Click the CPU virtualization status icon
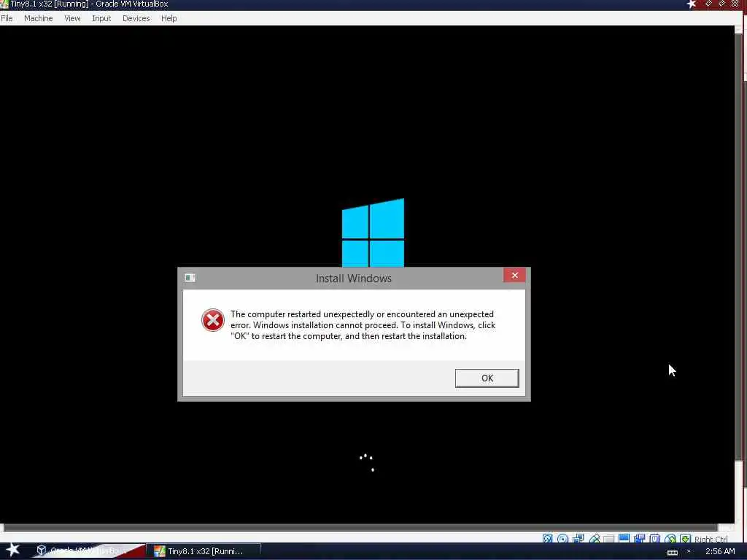Screen dimensions: 747x560 coord(655,539)
